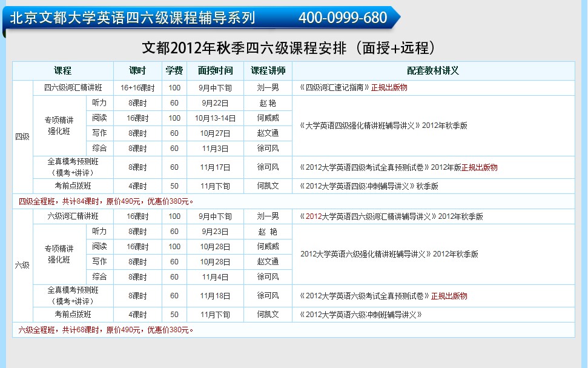The height and width of the screenshot is (368, 588).
Task: Click tuition 50 in 六级 考前点拨班 row
Action: coord(174,315)
